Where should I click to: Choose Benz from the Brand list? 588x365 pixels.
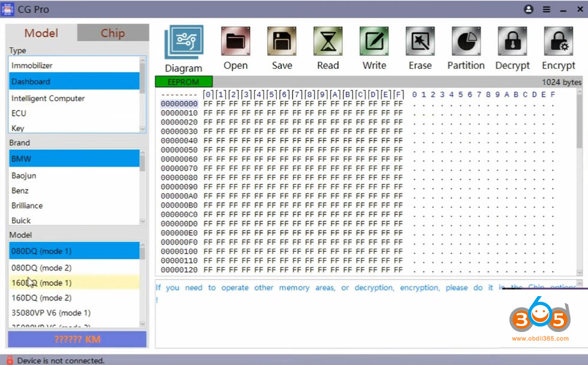(x=20, y=191)
